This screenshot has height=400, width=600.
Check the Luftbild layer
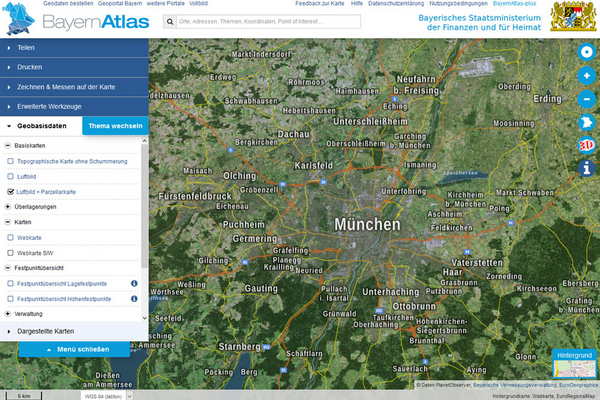(10, 176)
